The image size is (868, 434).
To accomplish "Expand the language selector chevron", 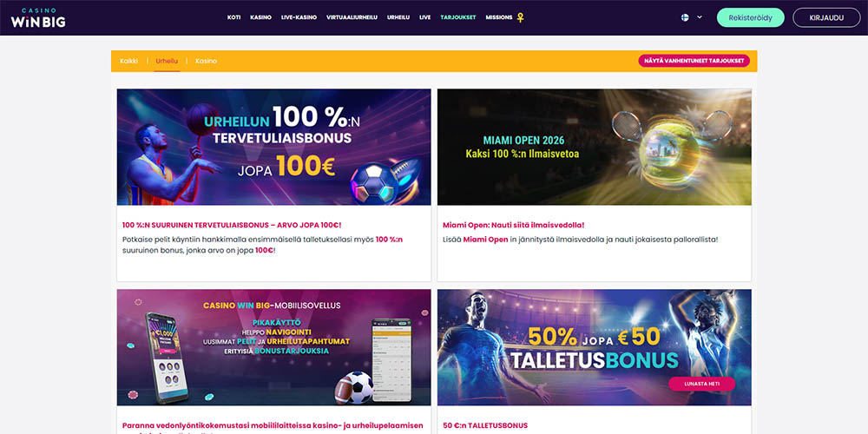I will 700,17.
